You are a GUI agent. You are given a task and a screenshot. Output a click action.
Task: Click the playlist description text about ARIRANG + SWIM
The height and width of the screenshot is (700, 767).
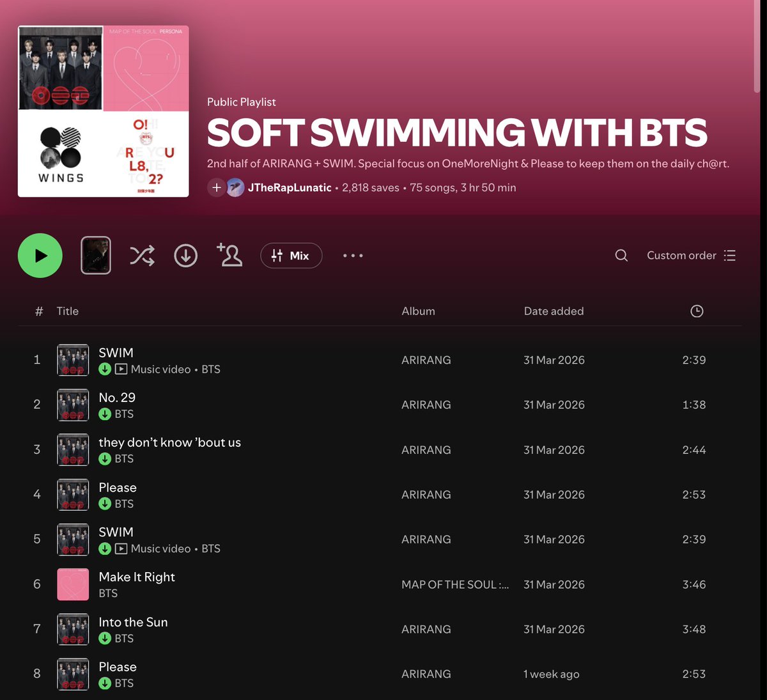pos(468,164)
